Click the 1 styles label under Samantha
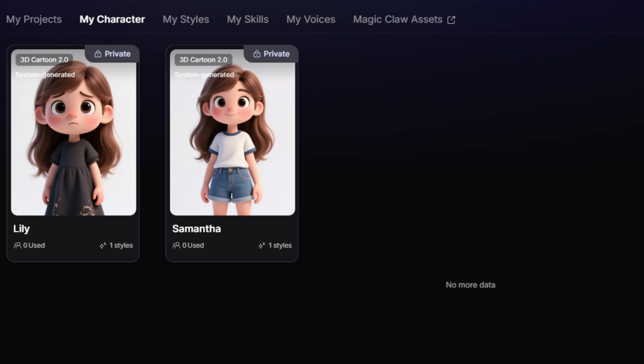This screenshot has height=364, width=644. point(280,245)
